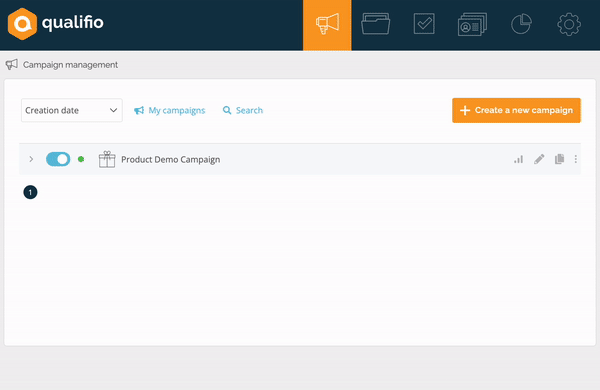Screen dimensions: 600x390
Task: Open the Product Demo Campaign title
Action: point(171,160)
